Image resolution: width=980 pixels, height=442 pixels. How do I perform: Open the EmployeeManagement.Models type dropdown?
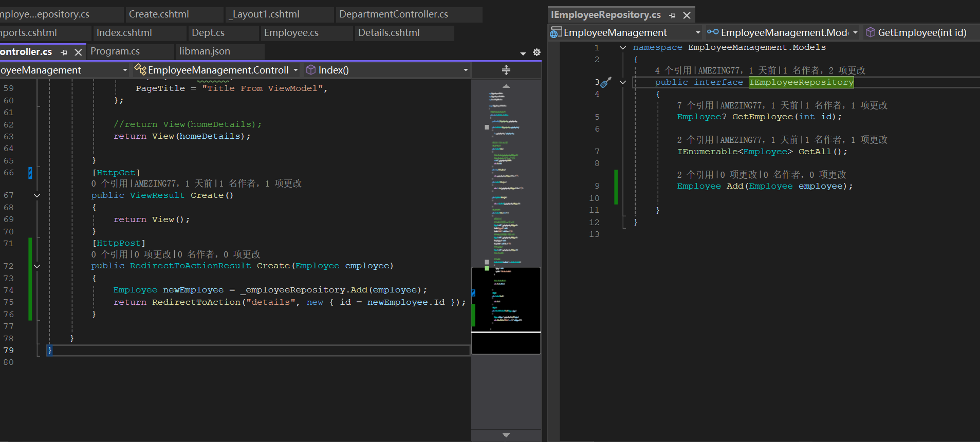coord(855,32)
